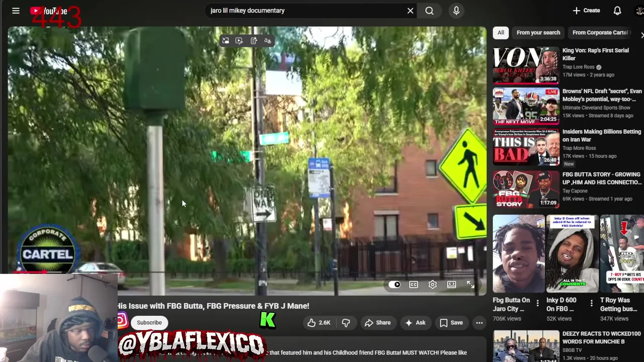Select the All filter chip

(x=501, y=33)
